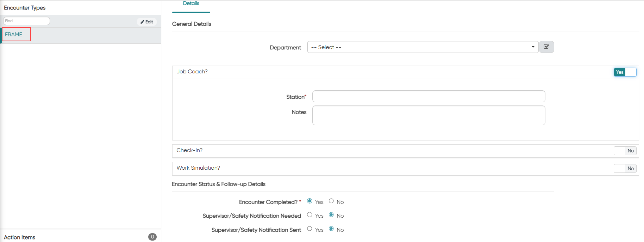The width and height of the screenshot is (644, 242).
Task: Click the Encounter Types panel header
Action: [25, 8]
